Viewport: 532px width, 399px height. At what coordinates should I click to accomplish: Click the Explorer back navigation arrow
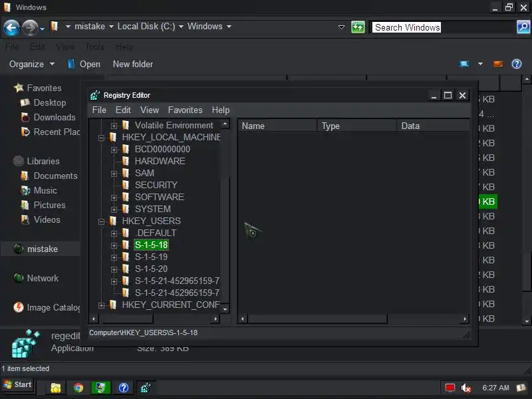pos(11,27)
